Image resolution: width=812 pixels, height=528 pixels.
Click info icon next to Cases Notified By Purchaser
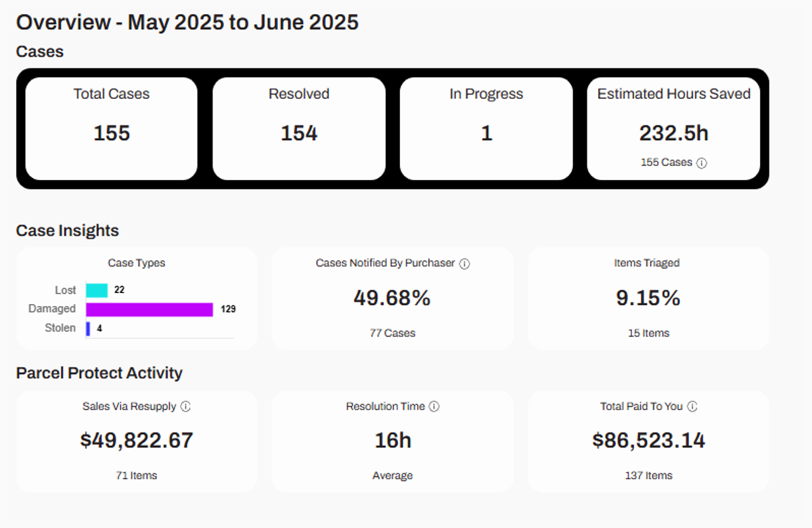click(465, 264)
